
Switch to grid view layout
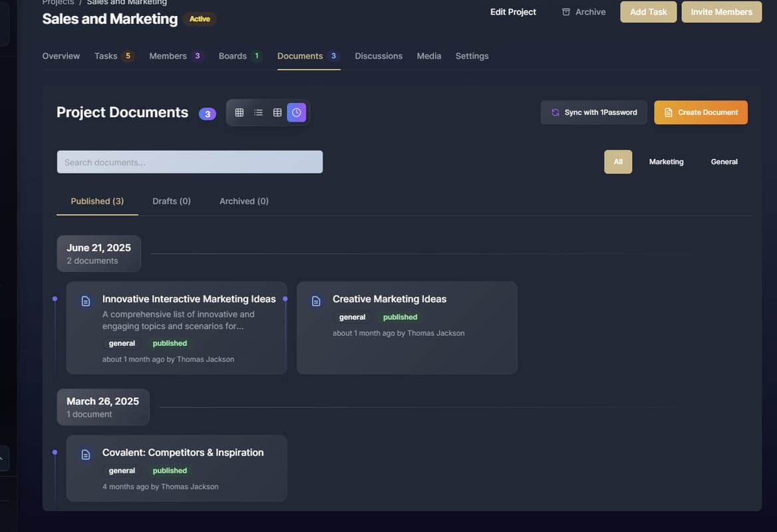point(239,112)
